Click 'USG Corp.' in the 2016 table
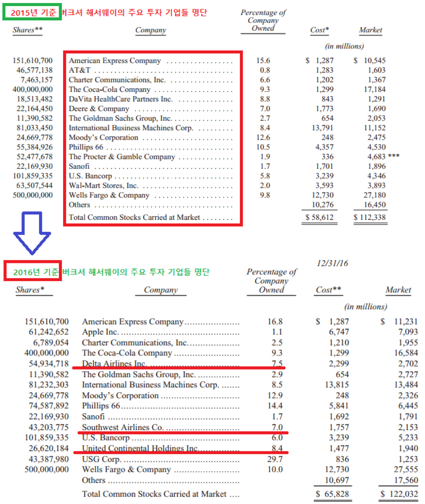 [102, 459]
